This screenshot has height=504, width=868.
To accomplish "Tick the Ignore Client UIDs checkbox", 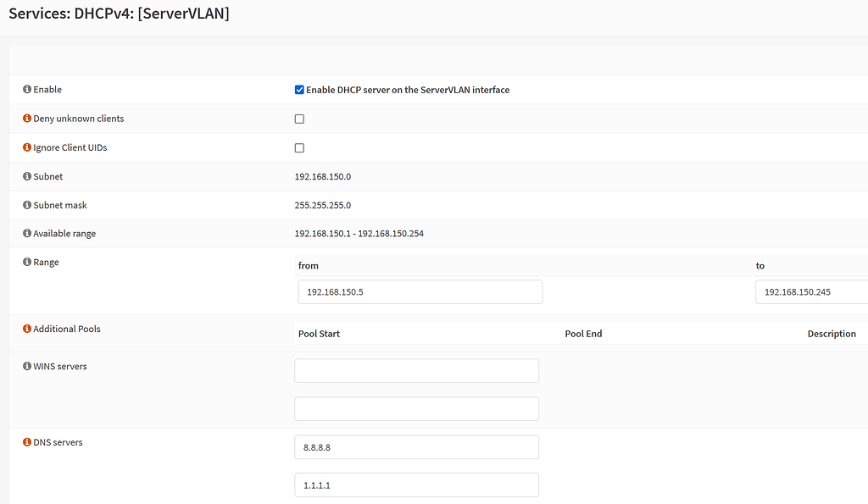I will coord(299,148).
